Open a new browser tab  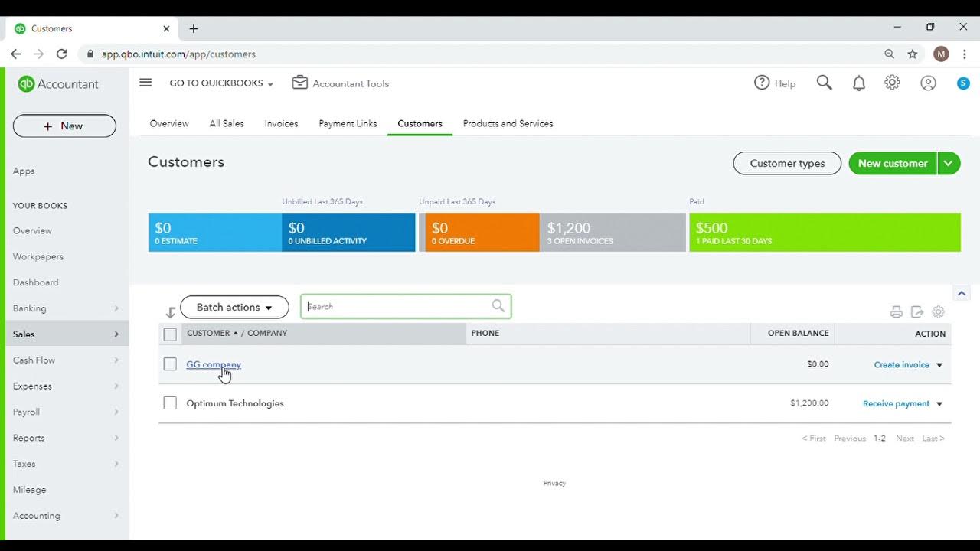coord(194,28)
